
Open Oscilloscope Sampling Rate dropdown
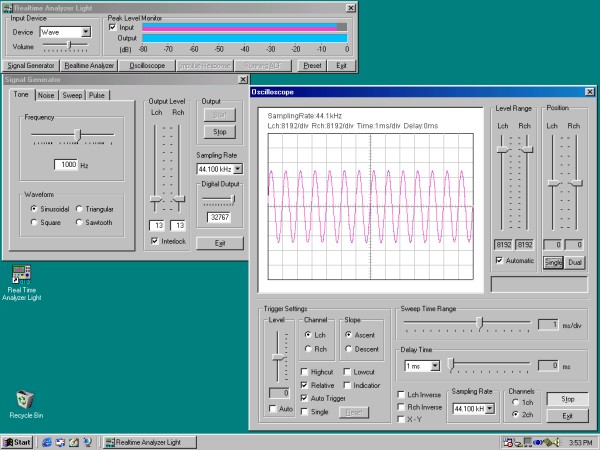tap(490, 409)
